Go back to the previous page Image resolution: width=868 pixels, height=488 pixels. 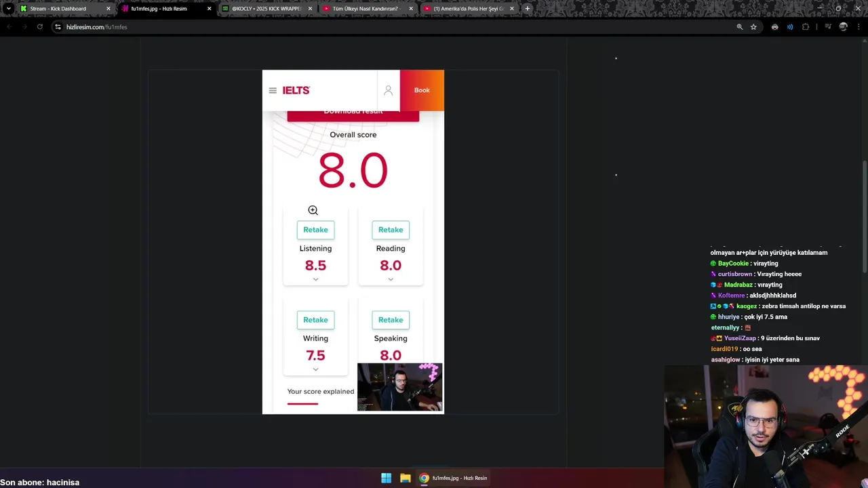8,27
